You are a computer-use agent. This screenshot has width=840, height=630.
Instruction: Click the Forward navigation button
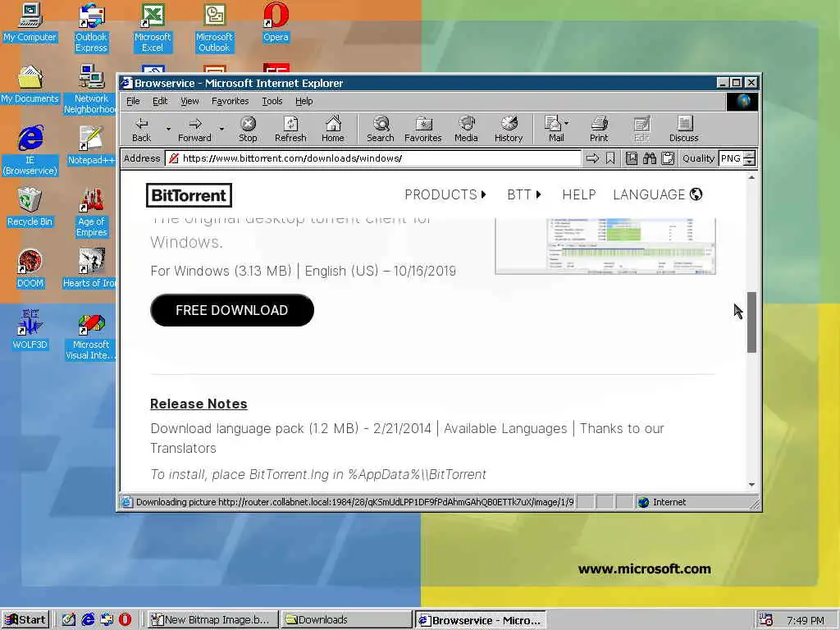coord(195,129)
